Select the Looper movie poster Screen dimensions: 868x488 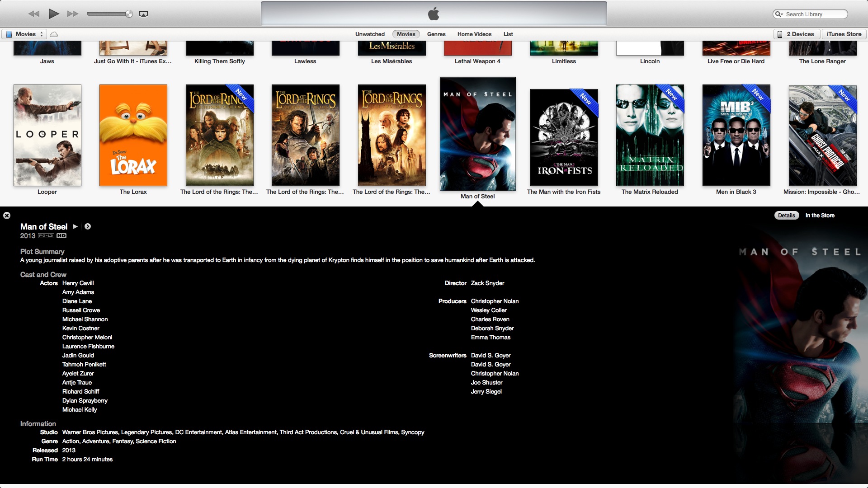47,135
